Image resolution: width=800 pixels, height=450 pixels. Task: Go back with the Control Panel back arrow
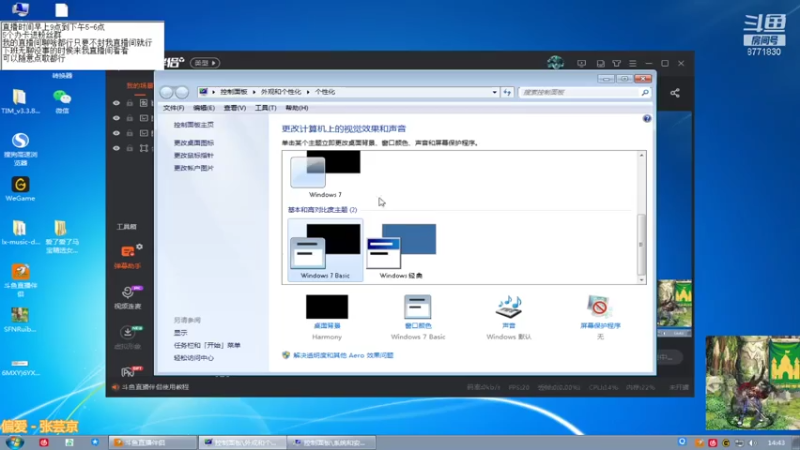click(166, 92)
